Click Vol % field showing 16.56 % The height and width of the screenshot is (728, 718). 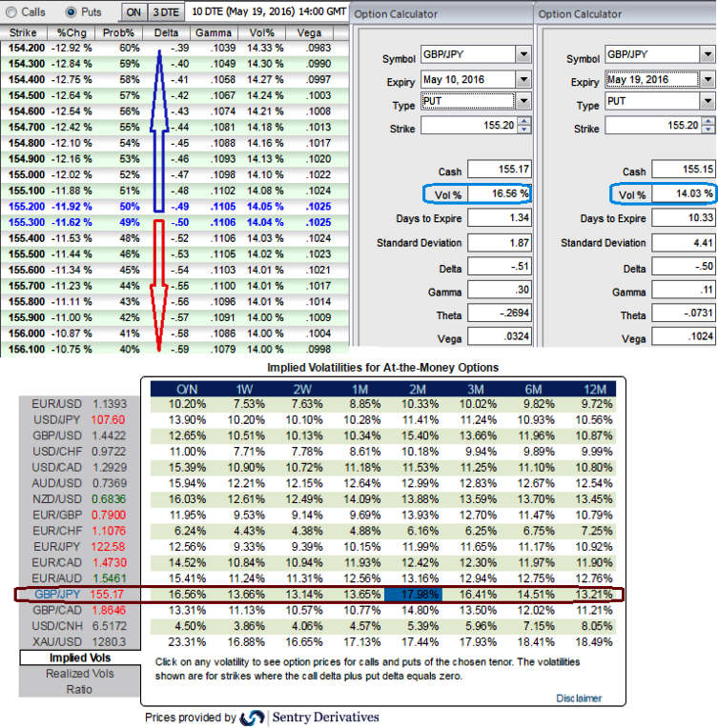click(499, 193)
